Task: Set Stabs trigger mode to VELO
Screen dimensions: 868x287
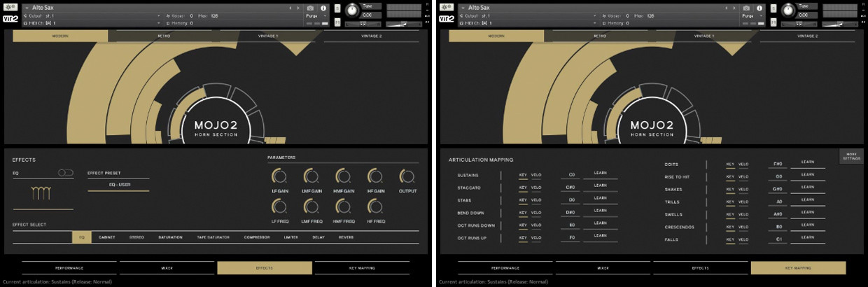Action: 536,199
